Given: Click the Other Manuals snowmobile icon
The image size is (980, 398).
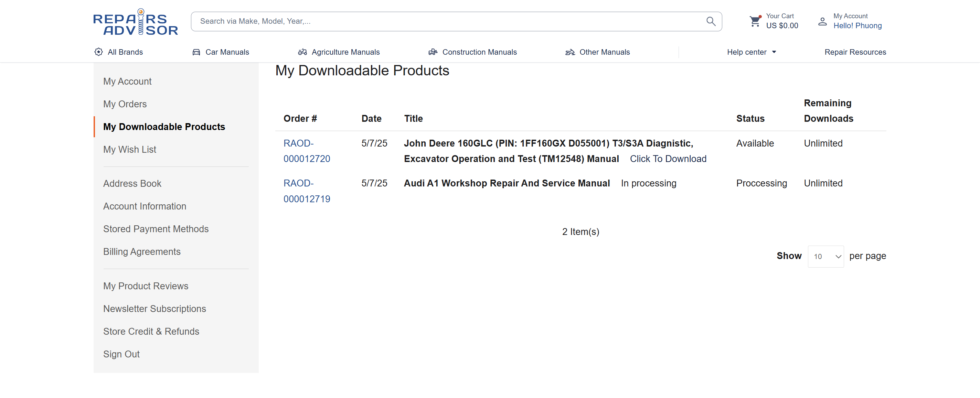Looking at the screenshot, I should (x=570, y=52).
